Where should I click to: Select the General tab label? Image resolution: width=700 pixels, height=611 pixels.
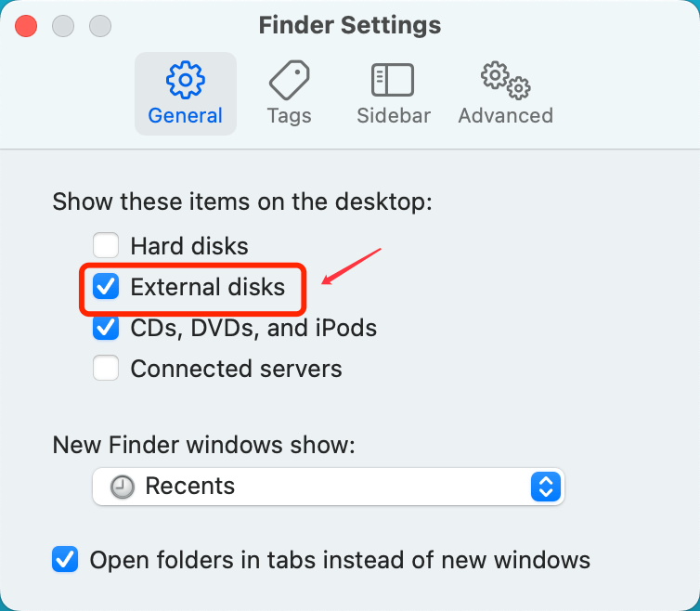click(186, 116)
